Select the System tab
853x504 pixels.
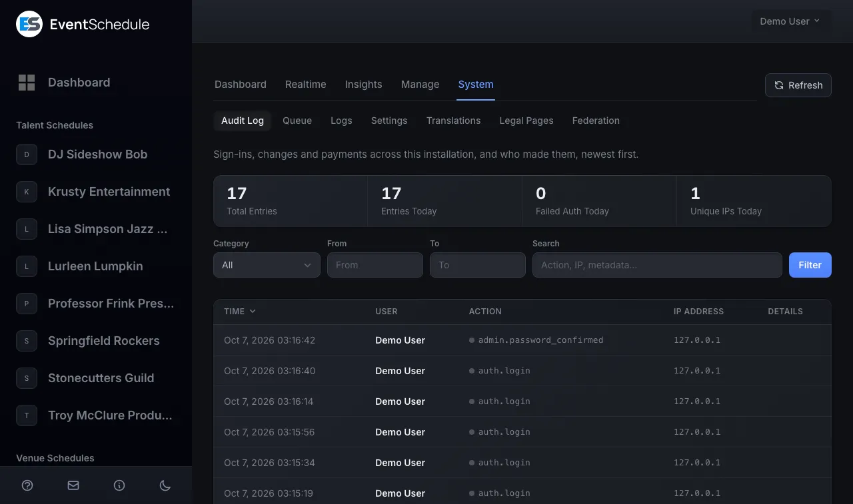pos(476,85)
